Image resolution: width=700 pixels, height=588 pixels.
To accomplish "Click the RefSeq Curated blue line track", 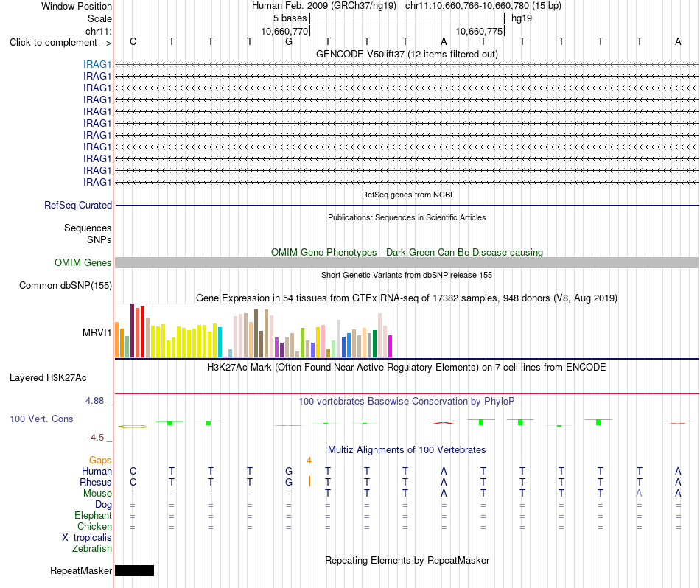I will click(407, 206).
